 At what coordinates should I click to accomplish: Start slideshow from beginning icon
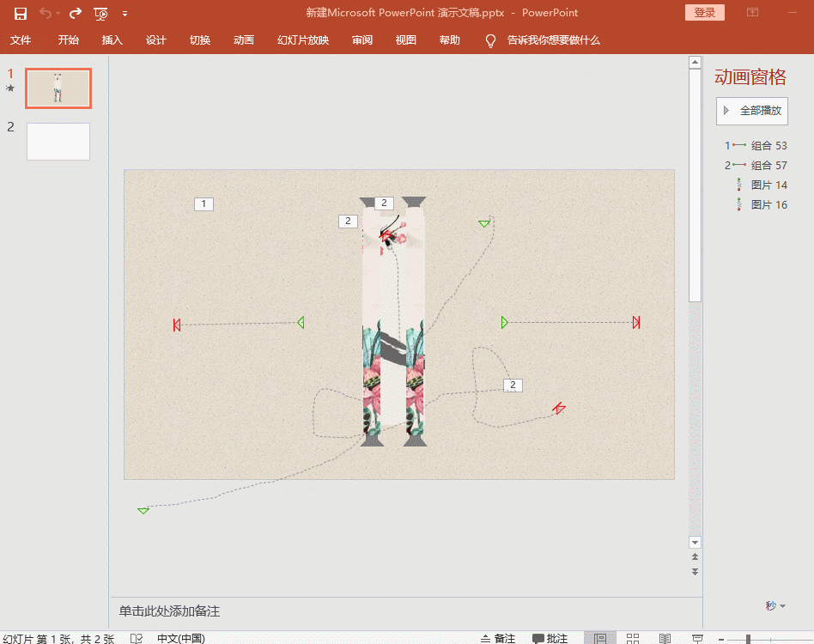pyautogui.click(x=100, y=14)
